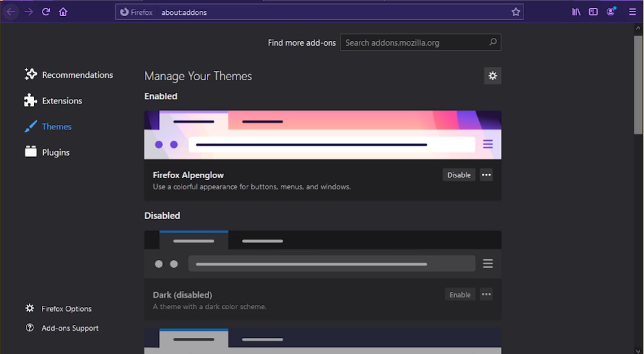Click the scrollbar down arrow
Screen dimensions: 644x354
coord(638,350)
